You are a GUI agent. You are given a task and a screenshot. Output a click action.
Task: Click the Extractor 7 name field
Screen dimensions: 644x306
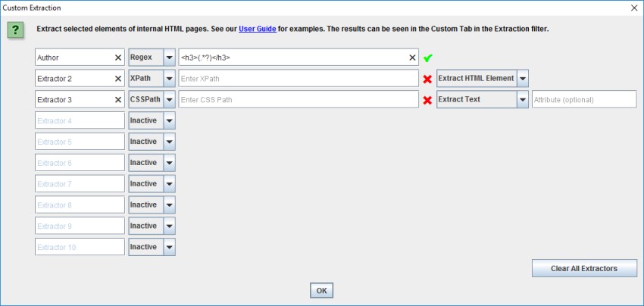(x=80, y=183)
